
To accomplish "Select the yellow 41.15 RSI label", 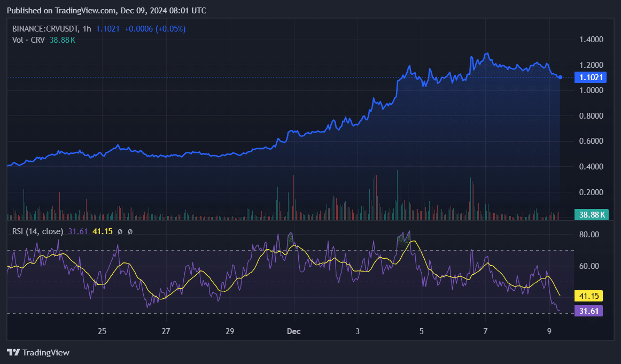I will pyautogui.click(x=588, y=295).
